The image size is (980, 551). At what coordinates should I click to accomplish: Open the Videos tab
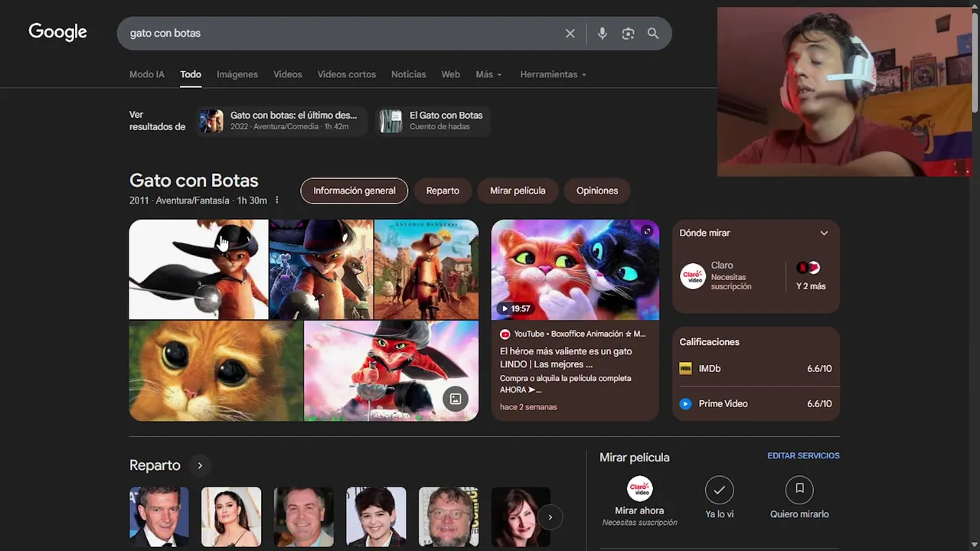(x=288, y=74)
